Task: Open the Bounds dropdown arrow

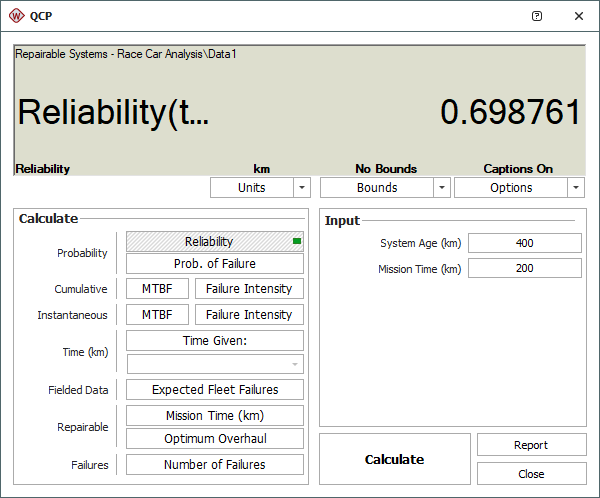Action: pos(441,188)
